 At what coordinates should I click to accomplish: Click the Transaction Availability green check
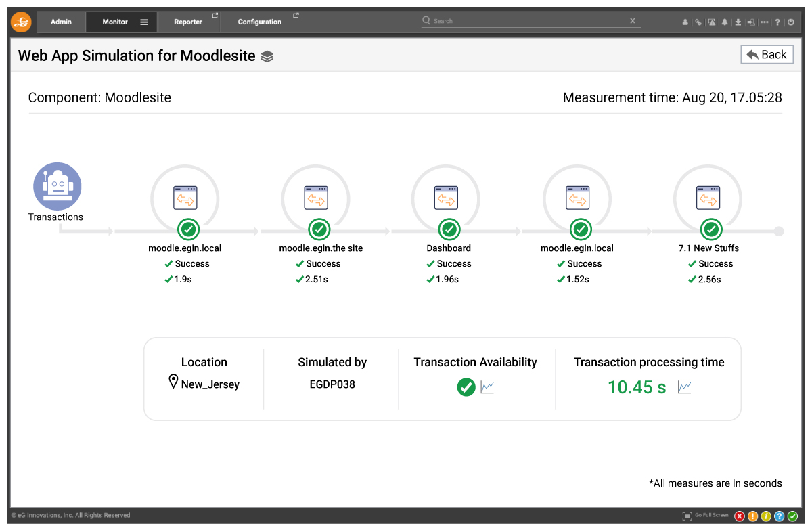(x=466, y=387)
